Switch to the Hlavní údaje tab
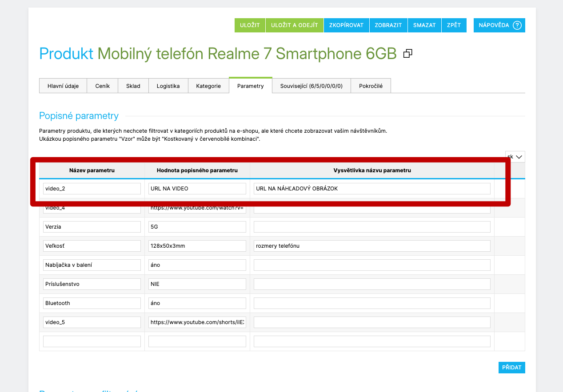Image resolution: width=563 pixels, height=392 pixels. (x=63, y=86)
